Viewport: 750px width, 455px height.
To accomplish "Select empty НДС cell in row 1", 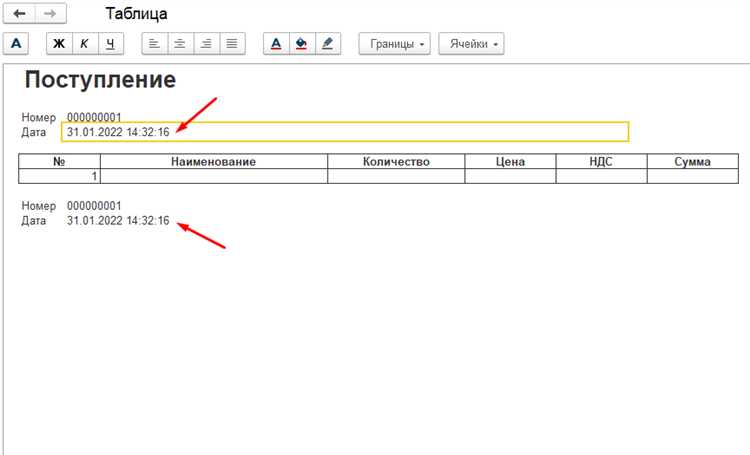I will [x=601, y=176].
